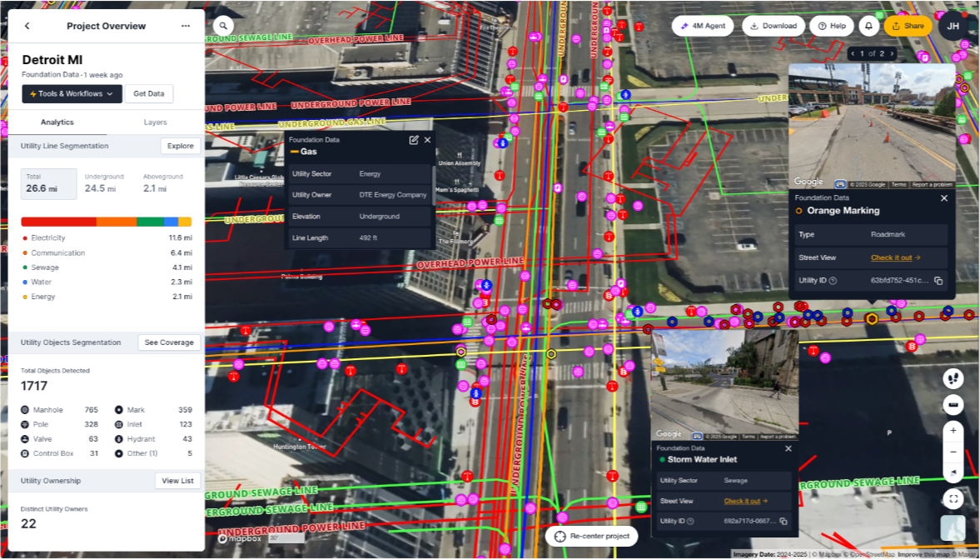The image size is (980, 560).
Task: Select the Analytics tab
Action: 57,122
